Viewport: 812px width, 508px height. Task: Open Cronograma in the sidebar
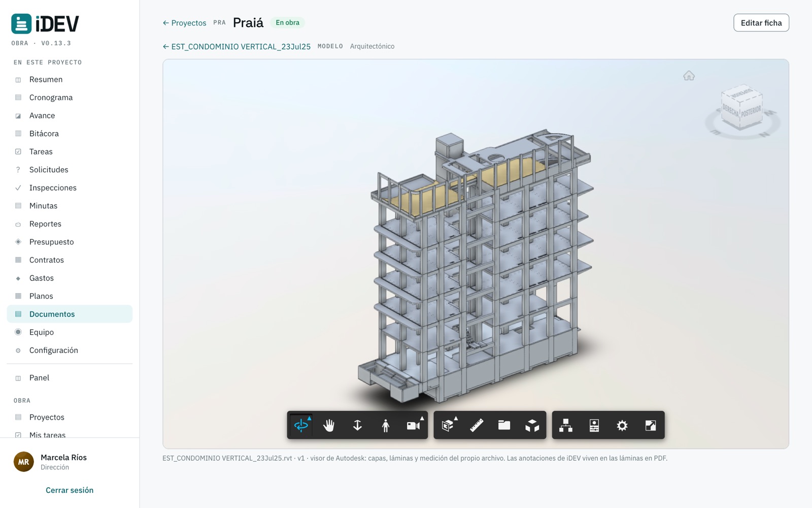coord(70,98)
